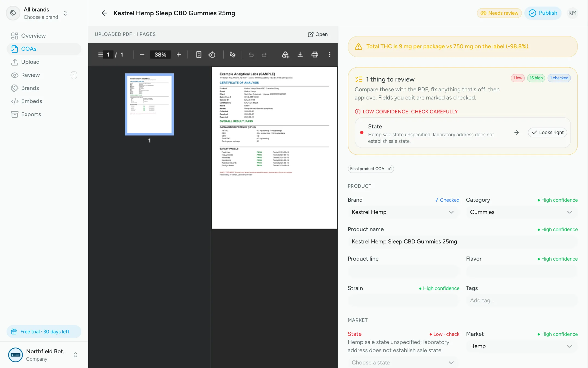Select COAs in the sidebar
Viewport: 588px width, 368px height.
click(x=44, y=49)
